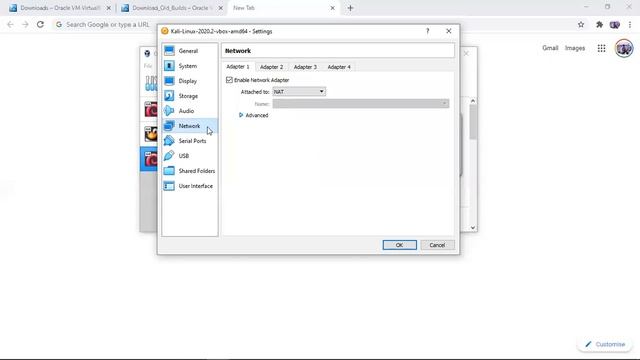Open the Google account profile picture
The width and height of the screenshot is (640, 360).
coord(624,48)
